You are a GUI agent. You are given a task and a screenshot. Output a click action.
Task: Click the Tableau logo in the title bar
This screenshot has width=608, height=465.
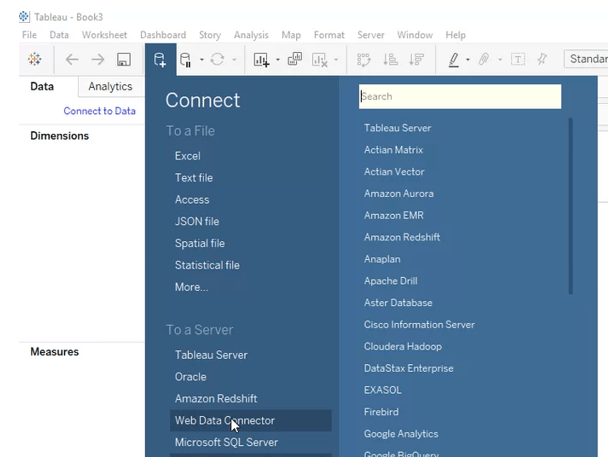click(x=24, y=17)
